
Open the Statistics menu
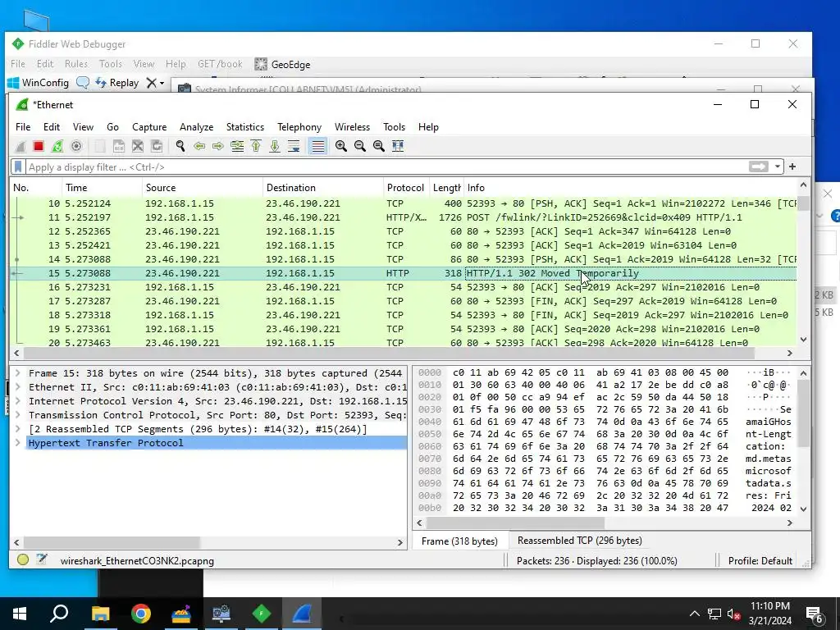coord(245,127)
